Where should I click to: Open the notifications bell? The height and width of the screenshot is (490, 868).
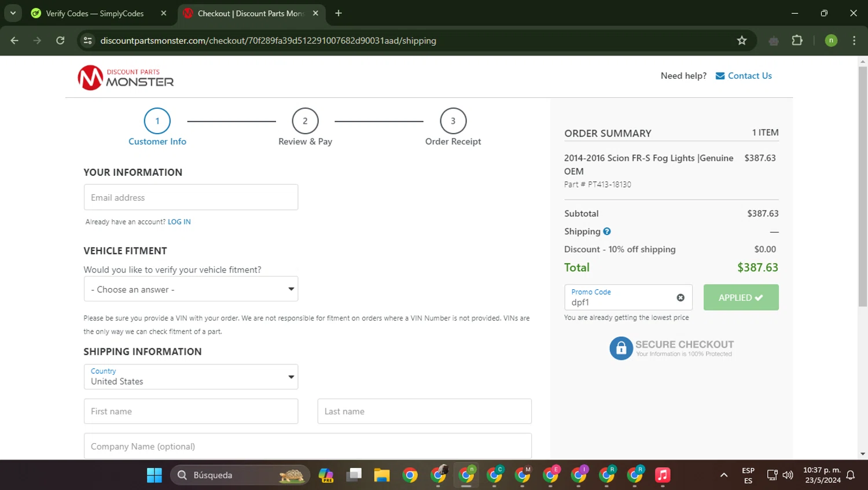tap(850, 475)
